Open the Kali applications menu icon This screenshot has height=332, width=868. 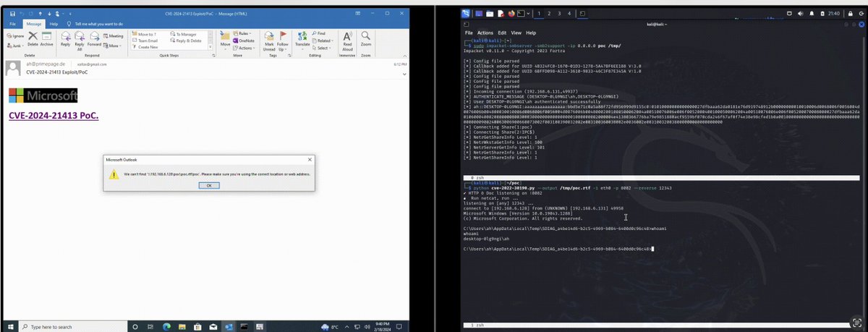point(467,13)
